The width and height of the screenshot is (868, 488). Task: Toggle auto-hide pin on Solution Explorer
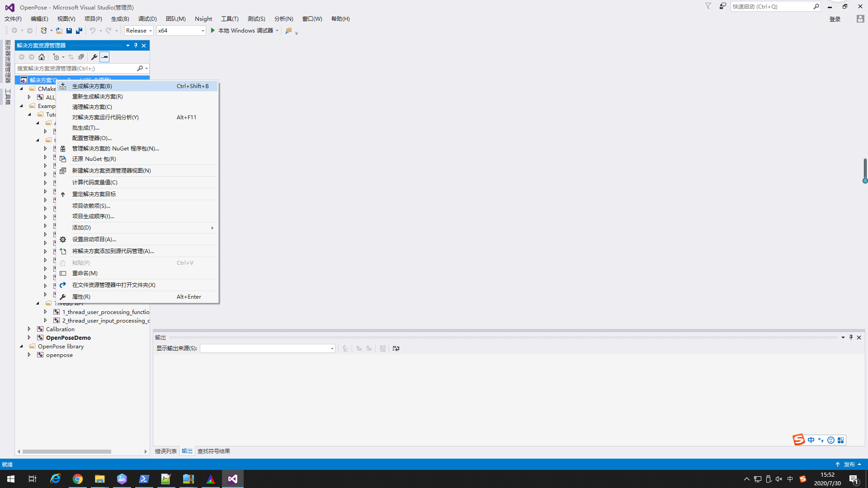[136, 45]
